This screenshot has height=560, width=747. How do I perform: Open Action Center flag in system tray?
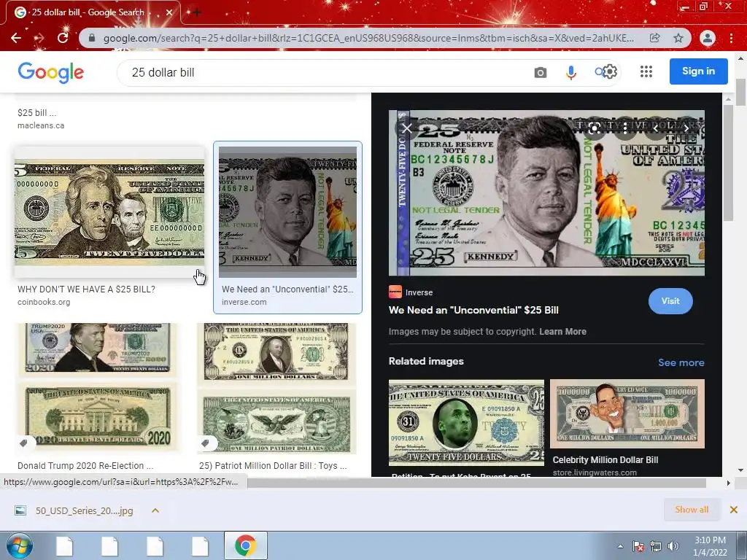638,546
